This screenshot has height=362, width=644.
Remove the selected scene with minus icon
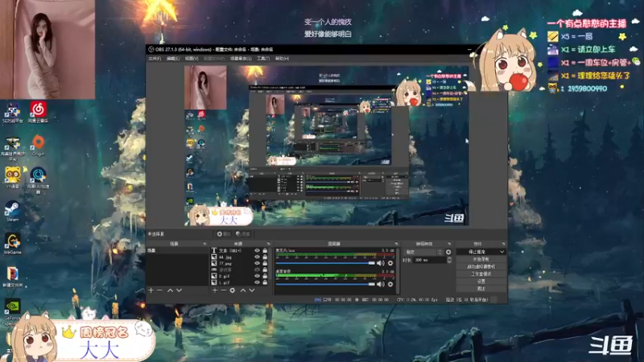(159, 290)
